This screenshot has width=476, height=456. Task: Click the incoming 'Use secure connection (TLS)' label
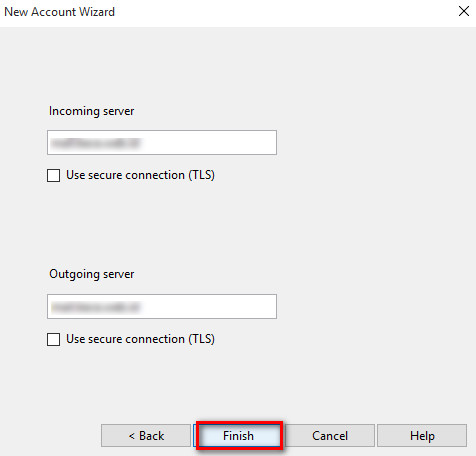tap(140, 175)
